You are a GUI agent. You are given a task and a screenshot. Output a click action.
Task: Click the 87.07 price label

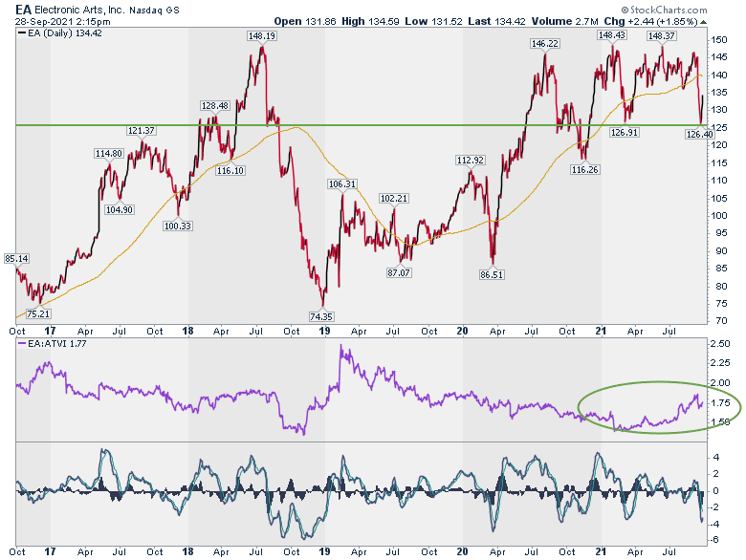[x=399, y=273]
